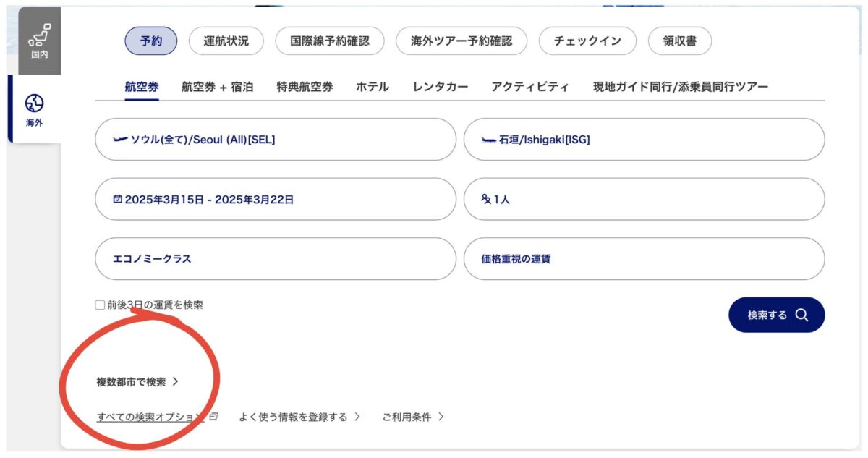Screen dimensions: 868x458
Task: Click the magnifier icon inside 検索する button
Action: click(x=801, y=315)
